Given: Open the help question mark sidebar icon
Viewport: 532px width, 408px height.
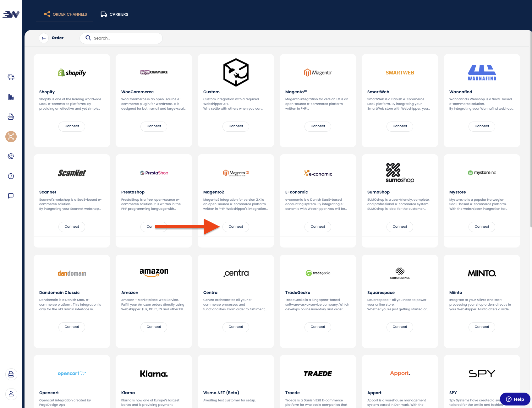Looking at the screenshot, I should 11,176.
